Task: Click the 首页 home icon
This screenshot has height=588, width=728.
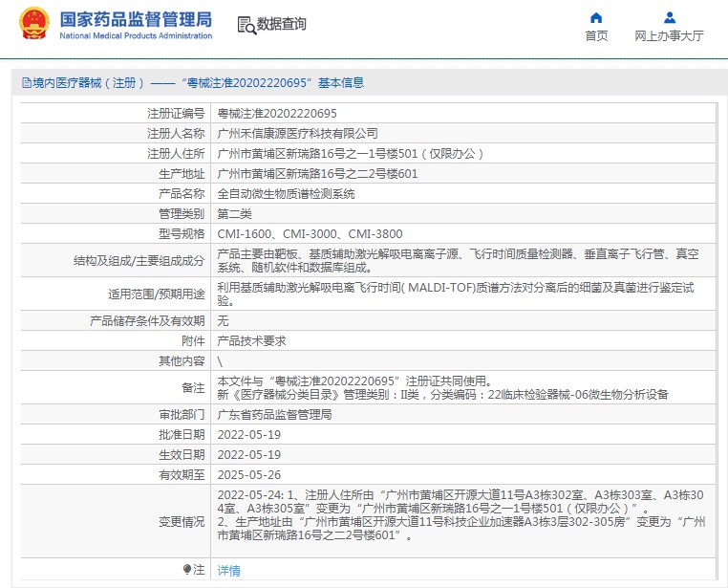Action: [596, 17]
